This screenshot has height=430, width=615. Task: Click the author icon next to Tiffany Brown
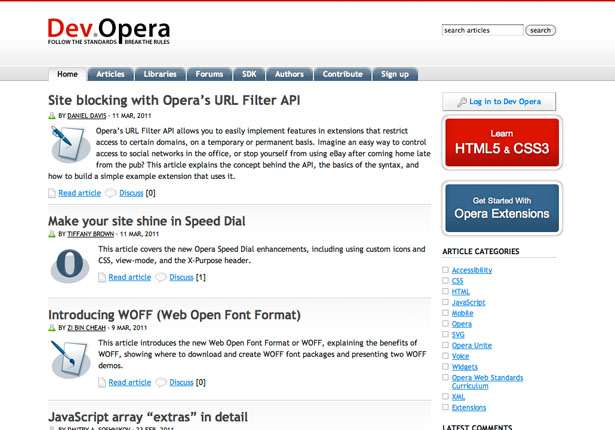coord(52,234)
